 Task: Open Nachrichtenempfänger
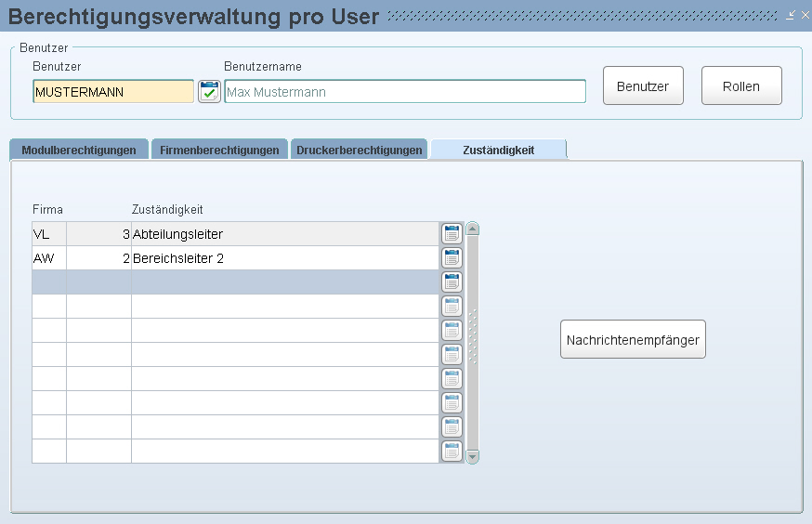pos(634,339)
